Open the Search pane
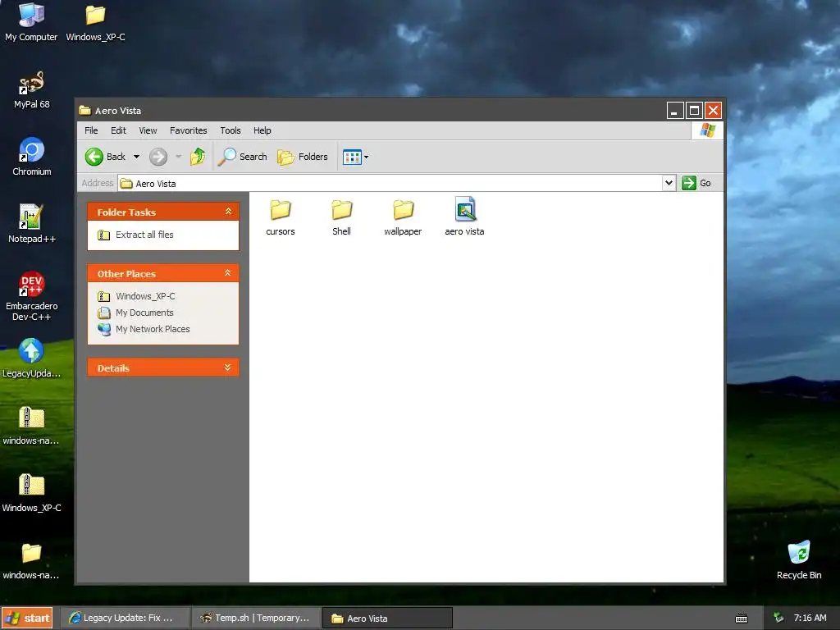Image resolution: width=840 pixels, height=630 pixels. [242, 157]
